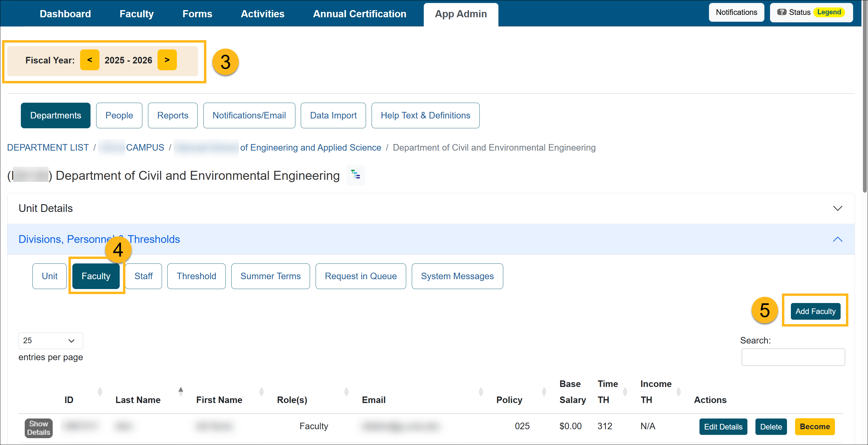Screen dimensions: 868x445
Task: Expand the Unit Details section
Action: coord(838,208)
